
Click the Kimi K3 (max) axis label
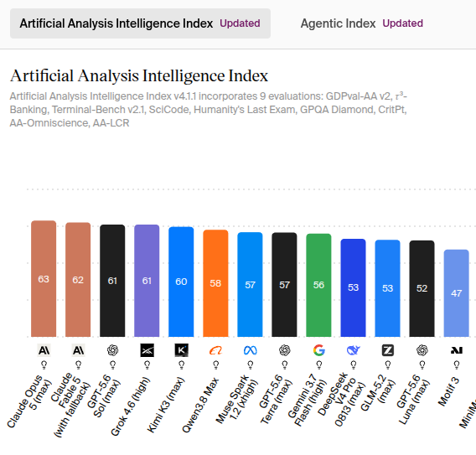166,405
